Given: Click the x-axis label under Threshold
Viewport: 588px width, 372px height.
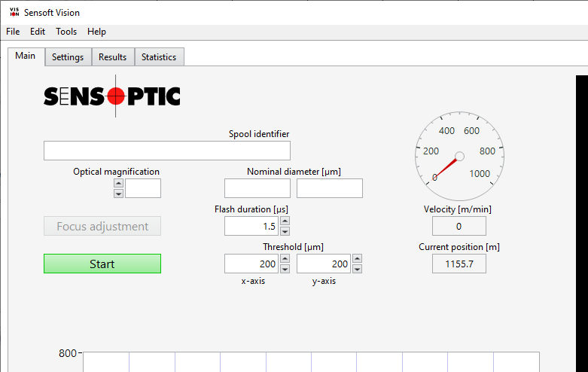Looking at the screenshot, I should point(253,281).
